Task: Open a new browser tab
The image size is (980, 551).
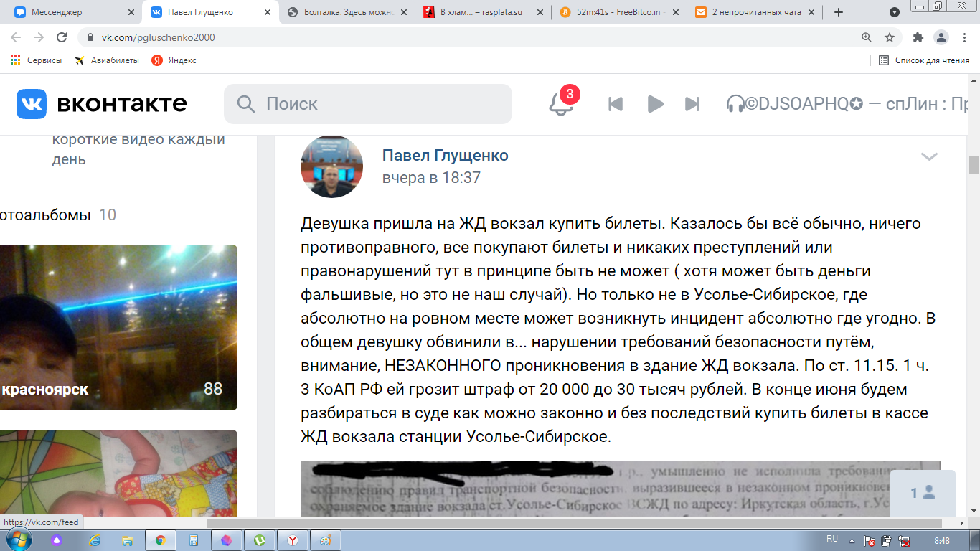Action: [x=839, y=12]
